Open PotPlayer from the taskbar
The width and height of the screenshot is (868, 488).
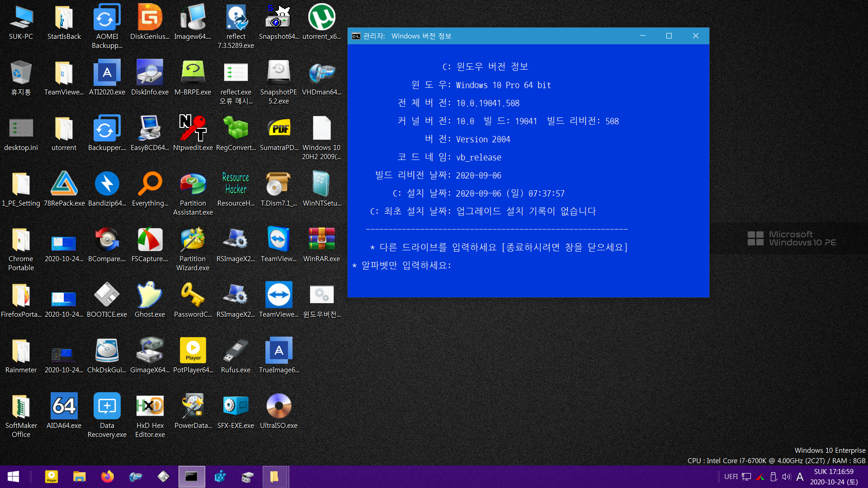51,477
